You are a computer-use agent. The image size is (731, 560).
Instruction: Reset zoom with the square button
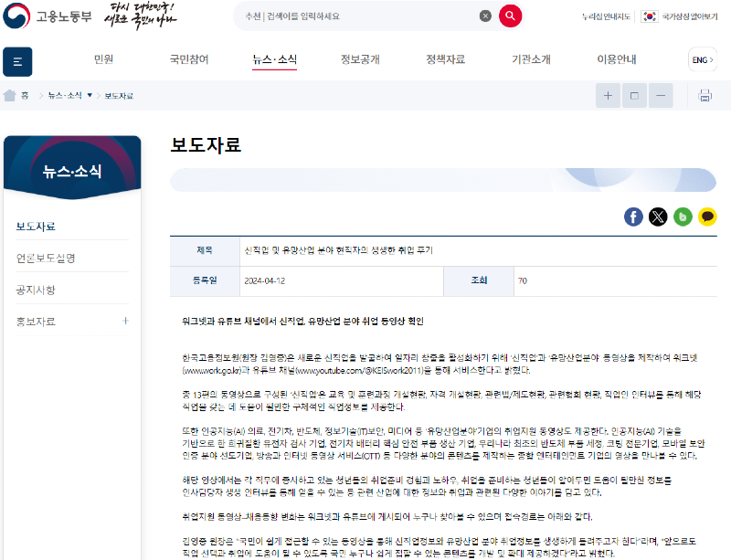pos(634,96)
